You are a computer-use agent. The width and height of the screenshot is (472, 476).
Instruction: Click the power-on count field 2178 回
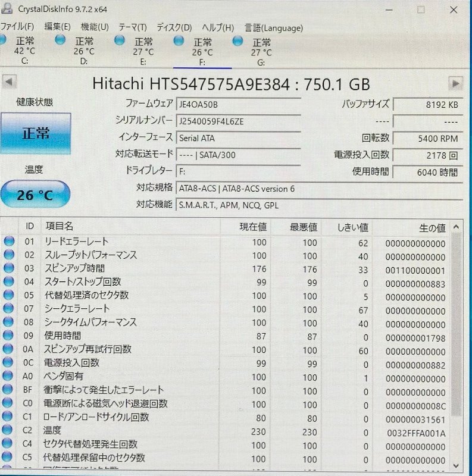(427, 155)
